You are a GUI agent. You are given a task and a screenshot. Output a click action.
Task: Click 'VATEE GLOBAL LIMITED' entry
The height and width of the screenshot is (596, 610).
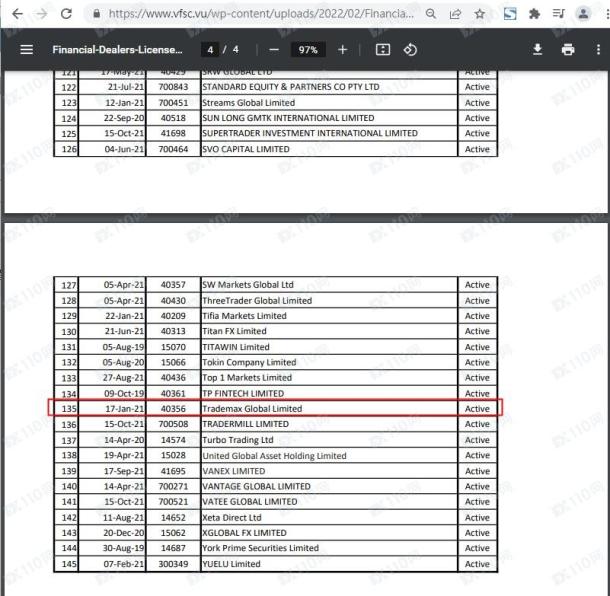[250, 502]
